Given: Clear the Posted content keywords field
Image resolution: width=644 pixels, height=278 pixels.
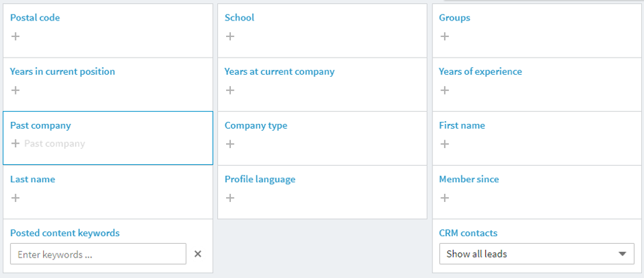Looking at the screenshot, I should (198, 254).
